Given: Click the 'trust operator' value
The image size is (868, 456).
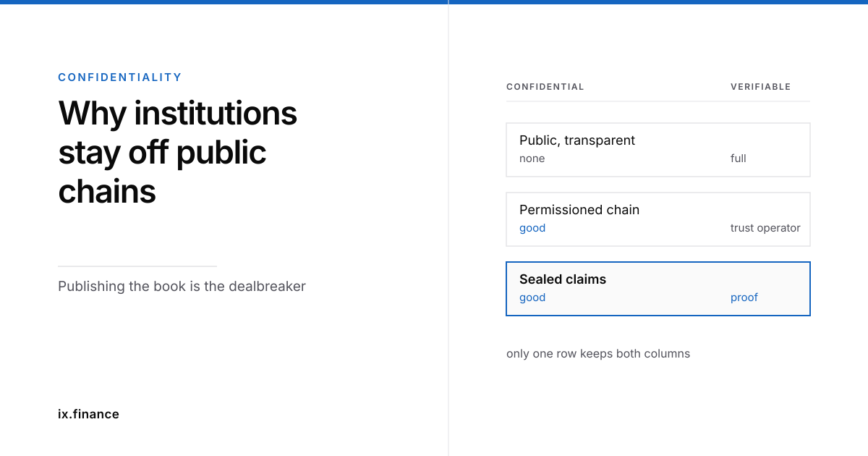Looking at the screenshot, I should point(765,228).
